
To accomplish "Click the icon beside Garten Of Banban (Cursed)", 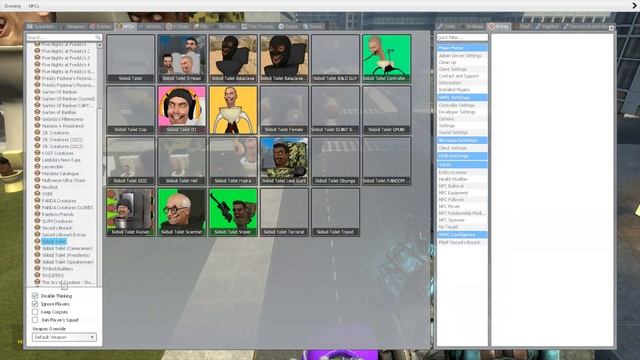I will tap(37, 99).
